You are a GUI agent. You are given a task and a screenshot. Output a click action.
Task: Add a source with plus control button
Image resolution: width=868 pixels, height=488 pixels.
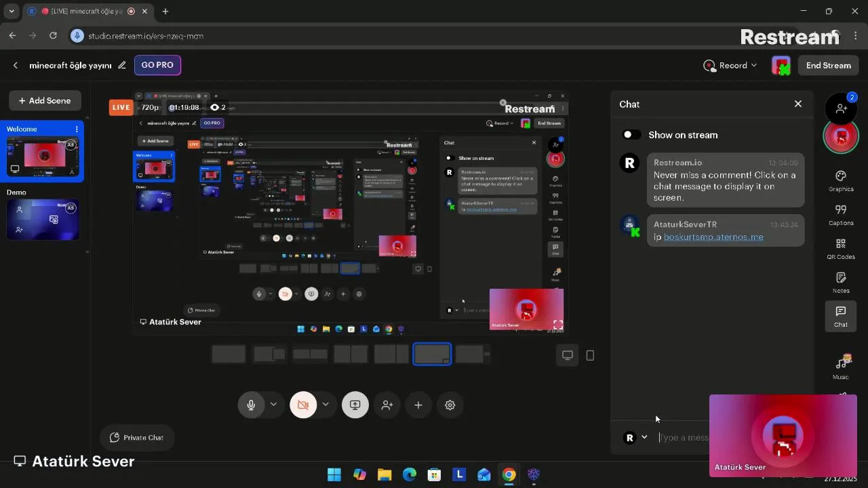coord(418,405)
